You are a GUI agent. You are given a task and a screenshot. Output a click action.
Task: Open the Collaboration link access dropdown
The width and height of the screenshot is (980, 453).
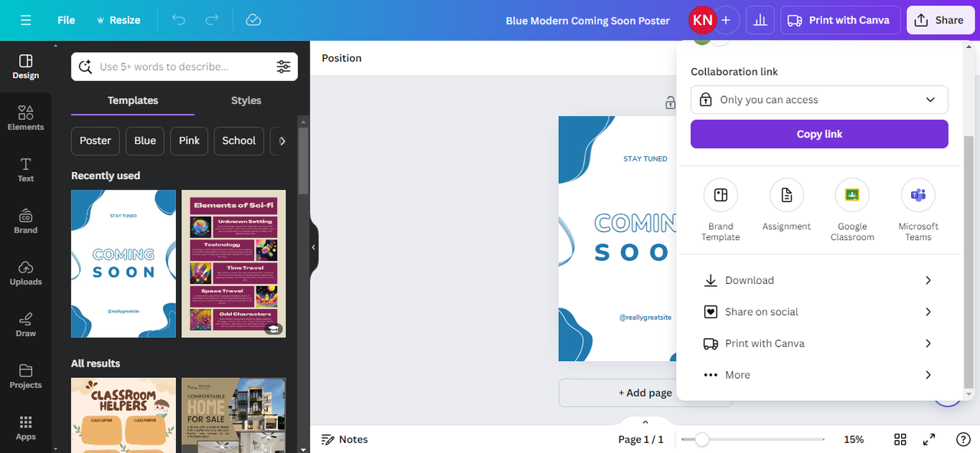click(x=819, y=99)
